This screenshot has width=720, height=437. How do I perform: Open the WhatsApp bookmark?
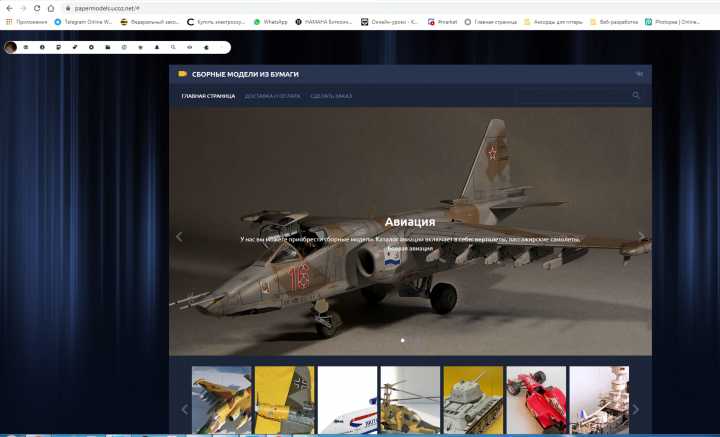(x=270, y=22)
